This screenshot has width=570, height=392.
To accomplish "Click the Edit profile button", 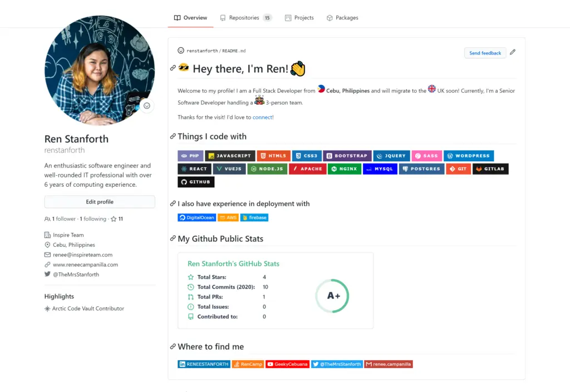I will 100,201.
